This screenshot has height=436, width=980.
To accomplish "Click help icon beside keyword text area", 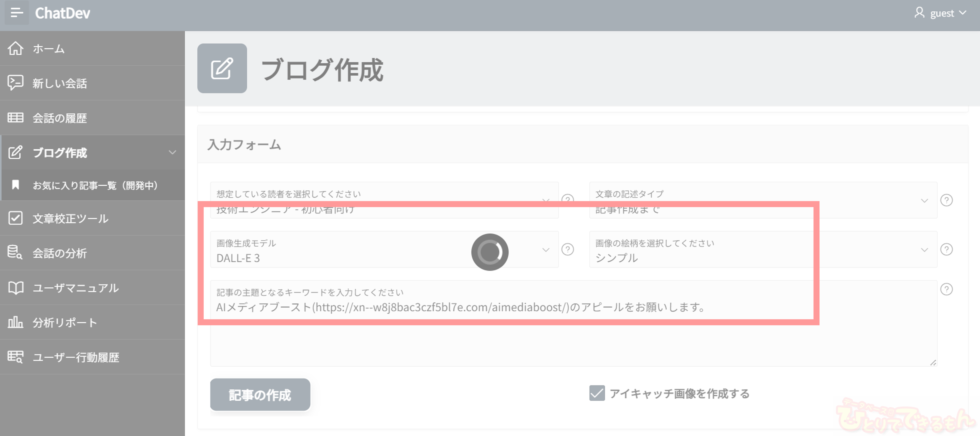I will tap(946, 290).
